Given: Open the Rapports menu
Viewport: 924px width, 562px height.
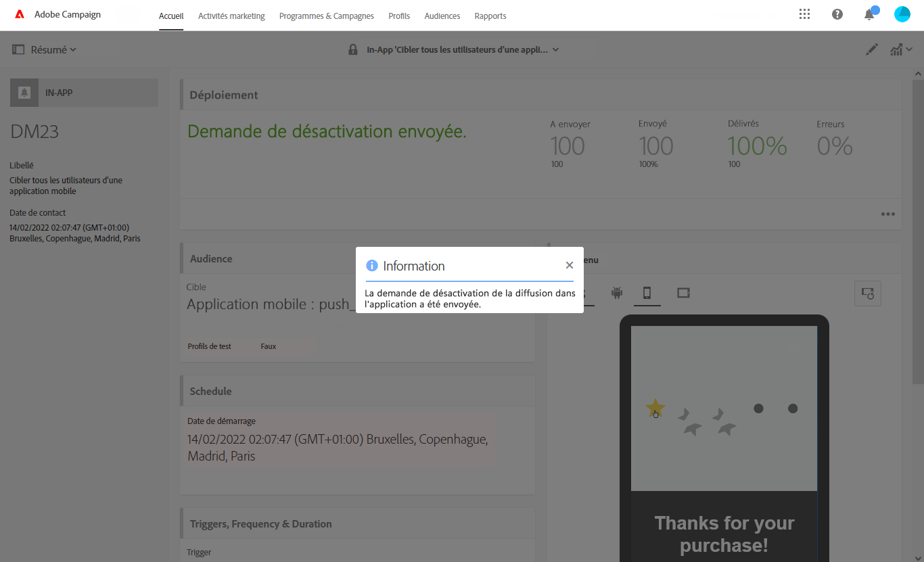Looking at the screenshot, I should click(x=490, y=16).
